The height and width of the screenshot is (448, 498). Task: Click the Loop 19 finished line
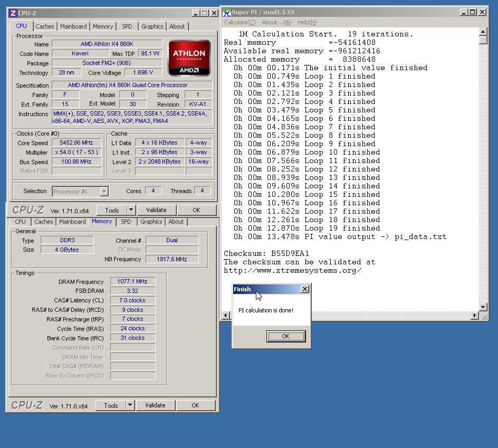307,228
